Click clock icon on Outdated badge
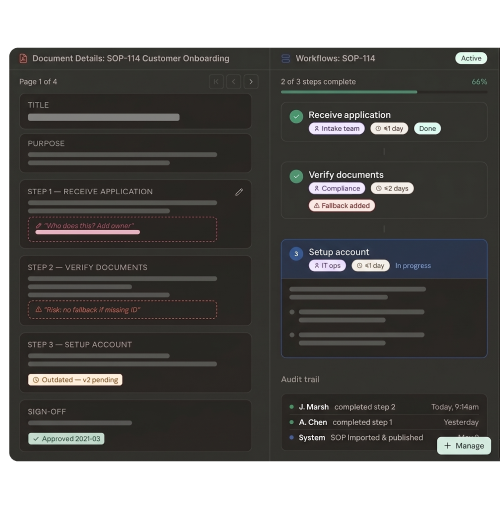Image resolution: width=500 pixels, height=509 pixels. (x=36, y=380)
